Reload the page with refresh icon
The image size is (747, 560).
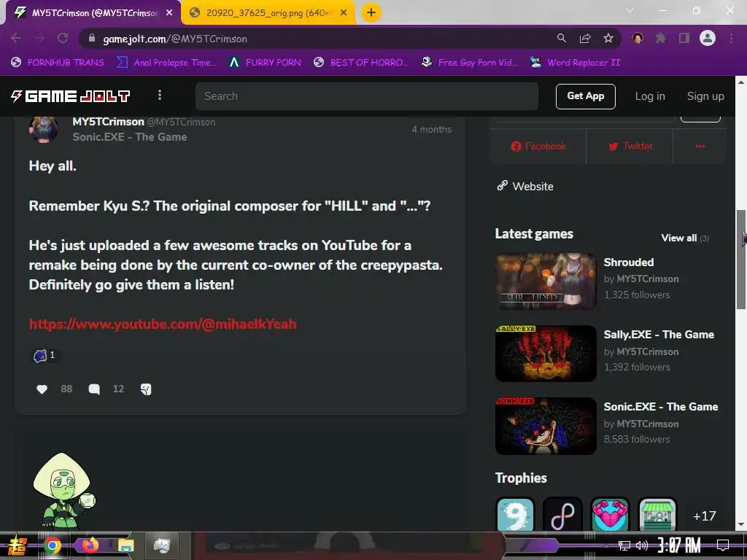(63, 38)
